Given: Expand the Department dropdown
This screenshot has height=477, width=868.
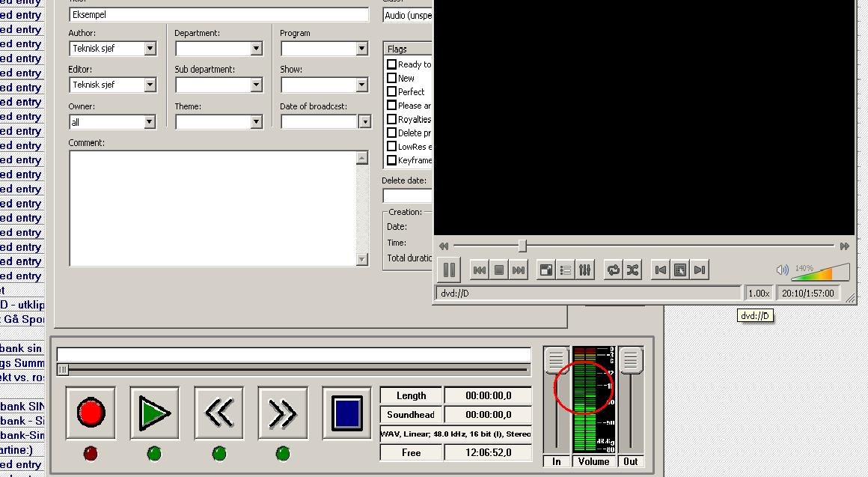Looking at the screenshot, I should point(256,49).
